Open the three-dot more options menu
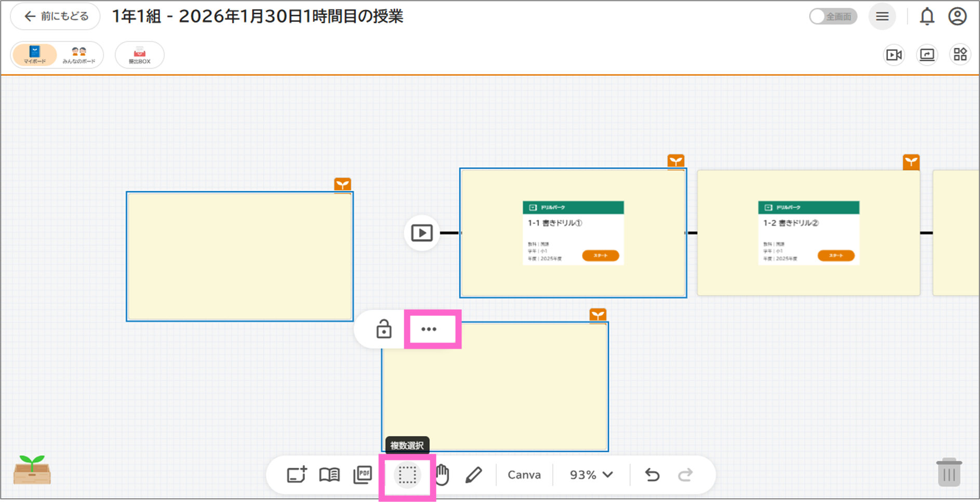This screenshot has width=980, height=502. point(429,329)
